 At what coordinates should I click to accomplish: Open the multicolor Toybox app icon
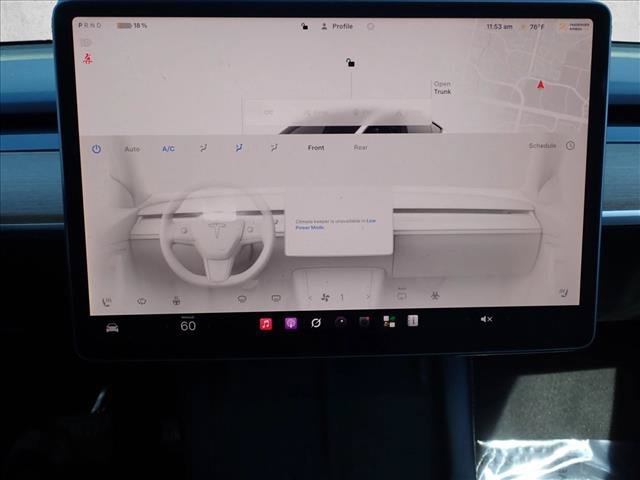pyautogui.click(x=389, y=321)
